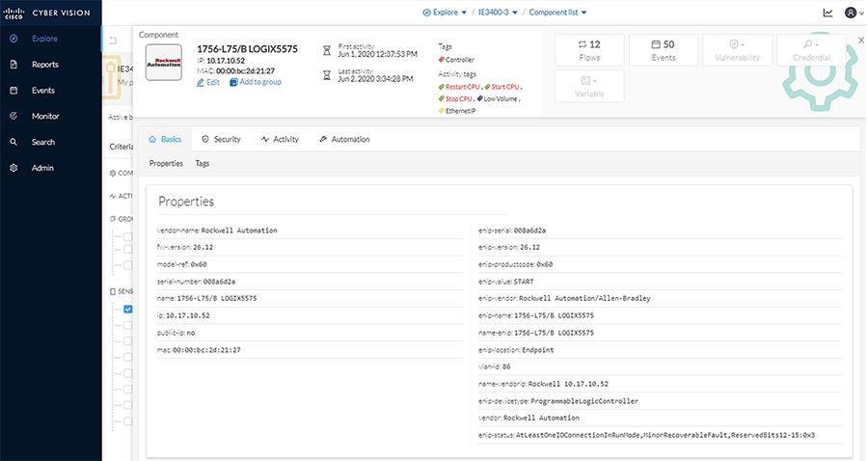Click the last activity hourglass icon

[x=327, y=74]
